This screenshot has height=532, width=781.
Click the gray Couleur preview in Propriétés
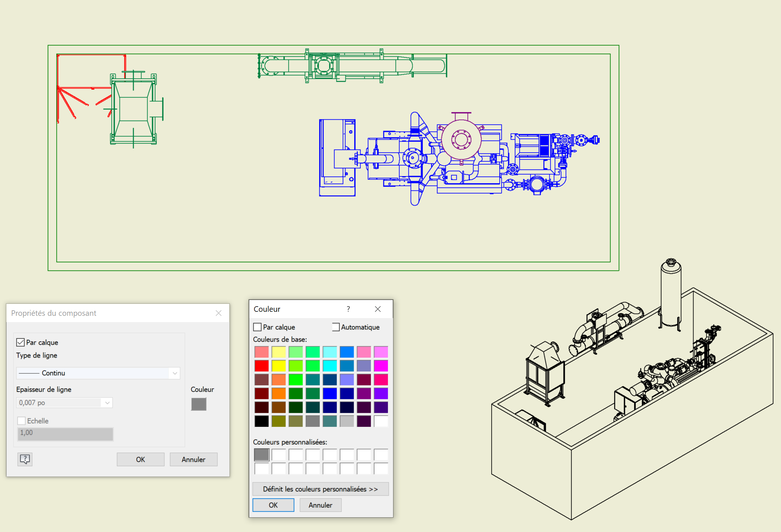(199, 404)
